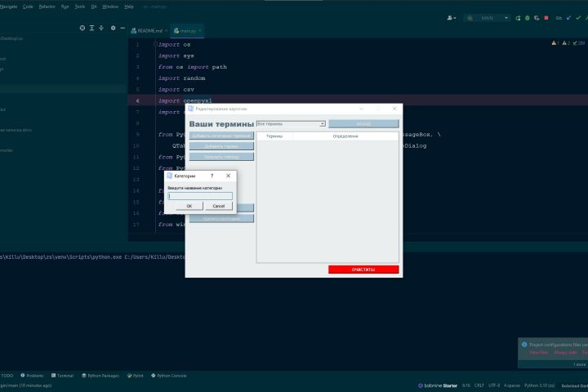The height and width of the screenshot is (392, 588).
Task: Click the green commit checkmark icon
Action: coord(578,18)
